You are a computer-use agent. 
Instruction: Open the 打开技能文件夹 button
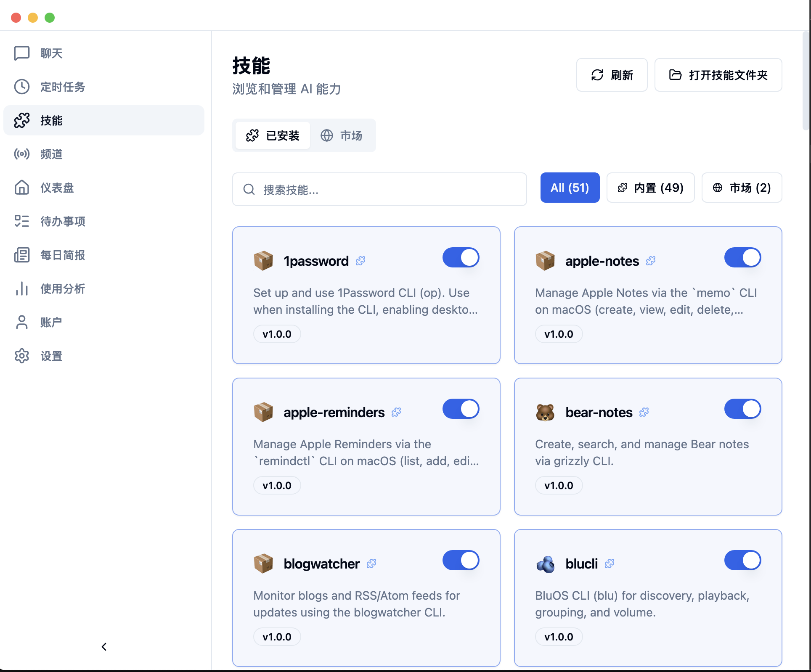[x=718, y=75]
